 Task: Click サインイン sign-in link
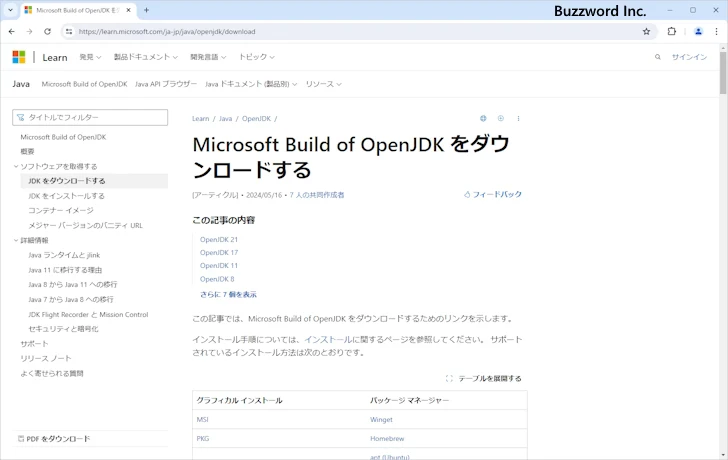pos(689,57)
